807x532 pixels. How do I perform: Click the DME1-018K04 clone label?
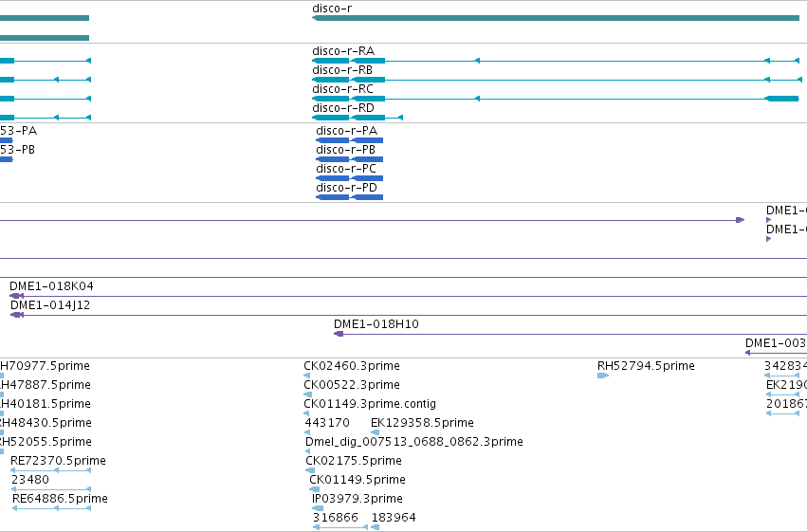pyautogui.click(x=51, y=286)
